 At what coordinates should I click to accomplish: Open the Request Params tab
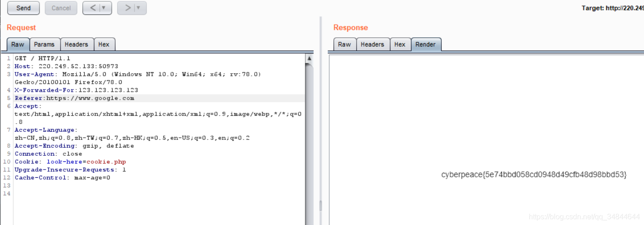[x=44, y=44]
